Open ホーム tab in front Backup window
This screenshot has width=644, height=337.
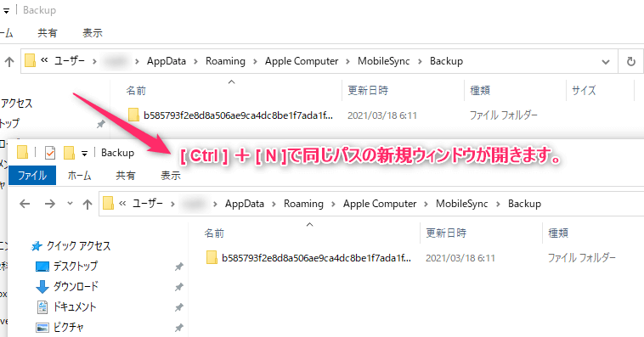(x=79, y=175)
